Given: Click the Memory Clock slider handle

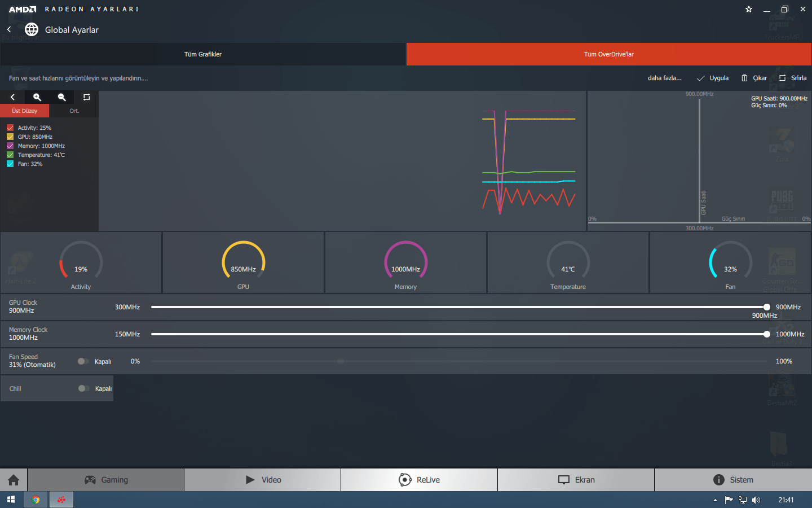Looking at the screenshot, I should (767, 334).
